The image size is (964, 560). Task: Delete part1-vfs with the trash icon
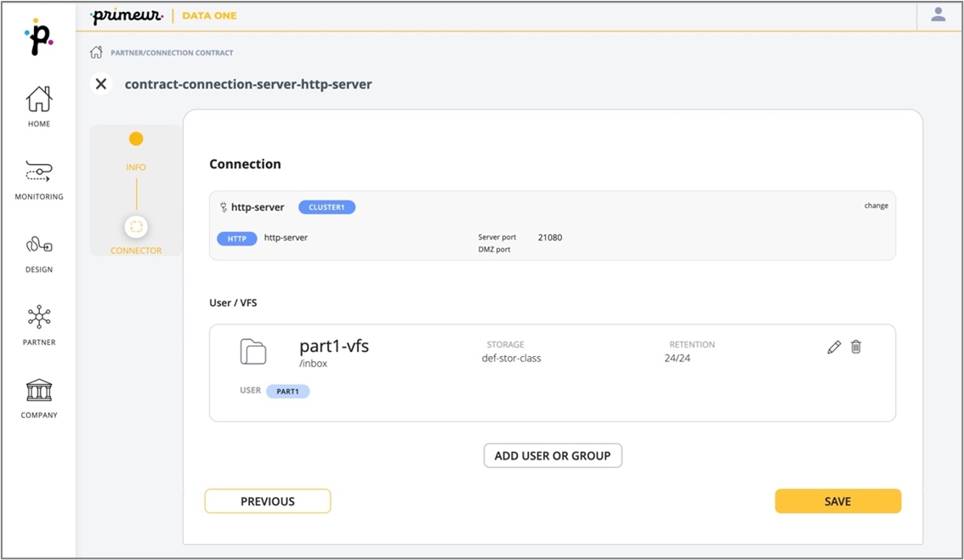pyautogui.click(x=856, y=347)
